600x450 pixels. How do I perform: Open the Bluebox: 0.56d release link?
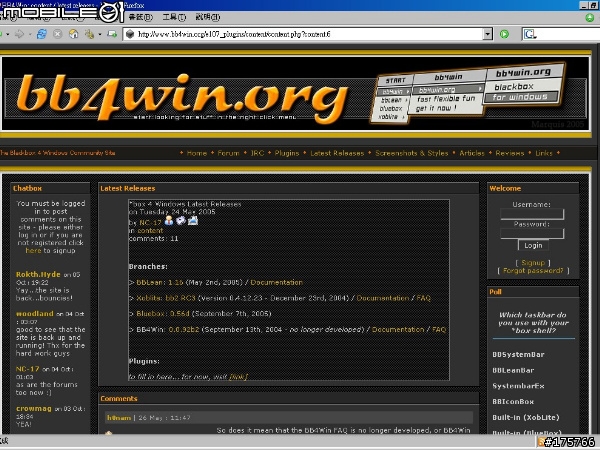(x=163, y=314)
